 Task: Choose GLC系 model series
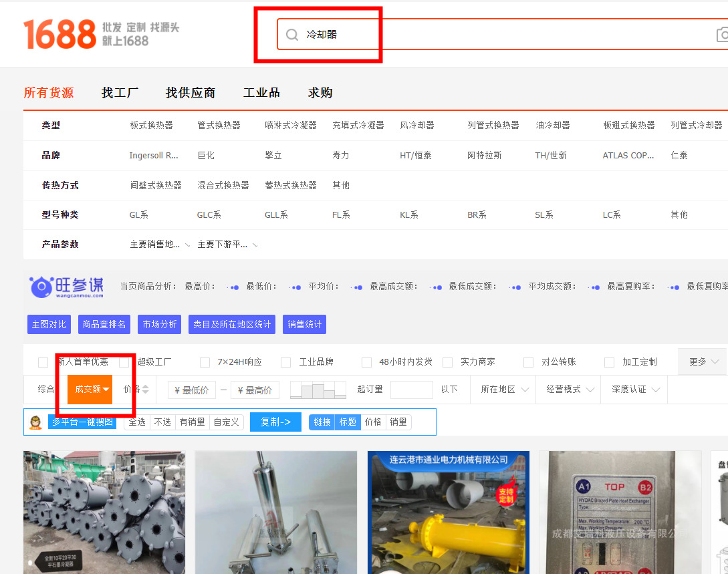[x=209, y=215]
